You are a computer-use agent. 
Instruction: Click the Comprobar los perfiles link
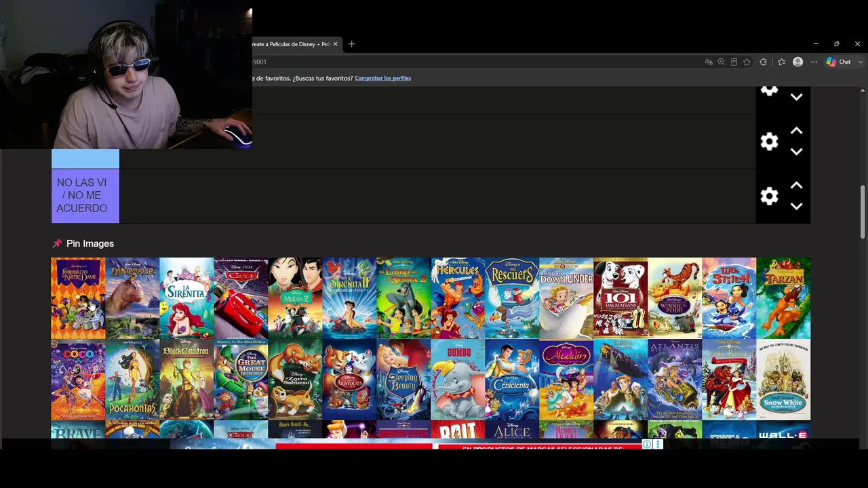[382, 78]
